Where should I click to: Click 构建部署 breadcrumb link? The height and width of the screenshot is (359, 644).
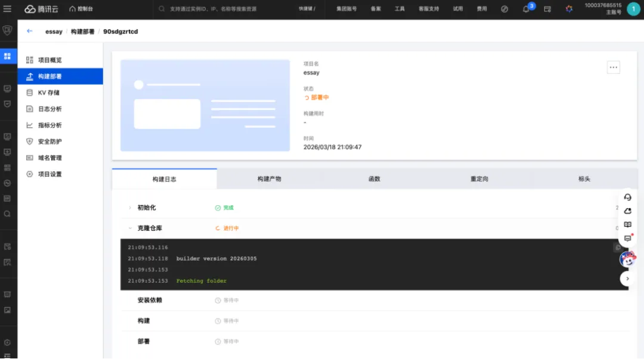(82, 32)
